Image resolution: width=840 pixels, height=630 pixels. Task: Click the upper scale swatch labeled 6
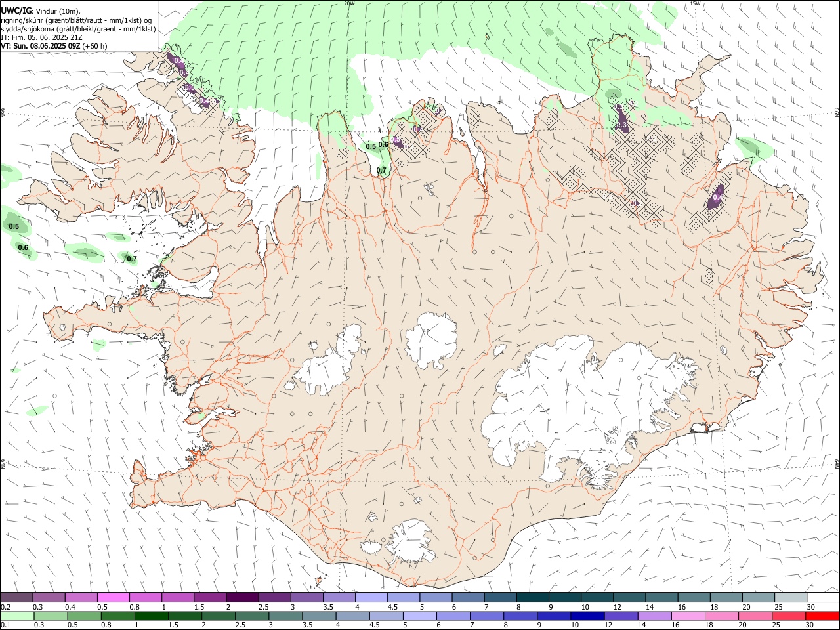click(468, 597)
